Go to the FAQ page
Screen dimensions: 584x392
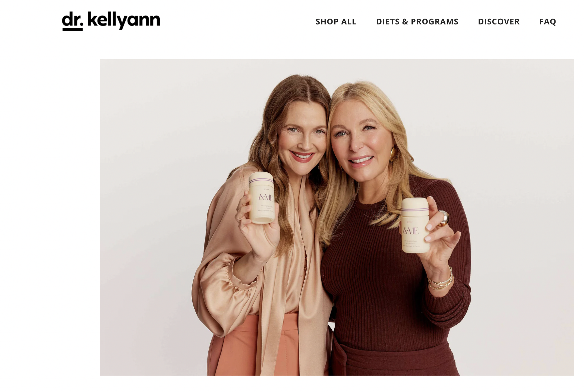click(547, 22)
